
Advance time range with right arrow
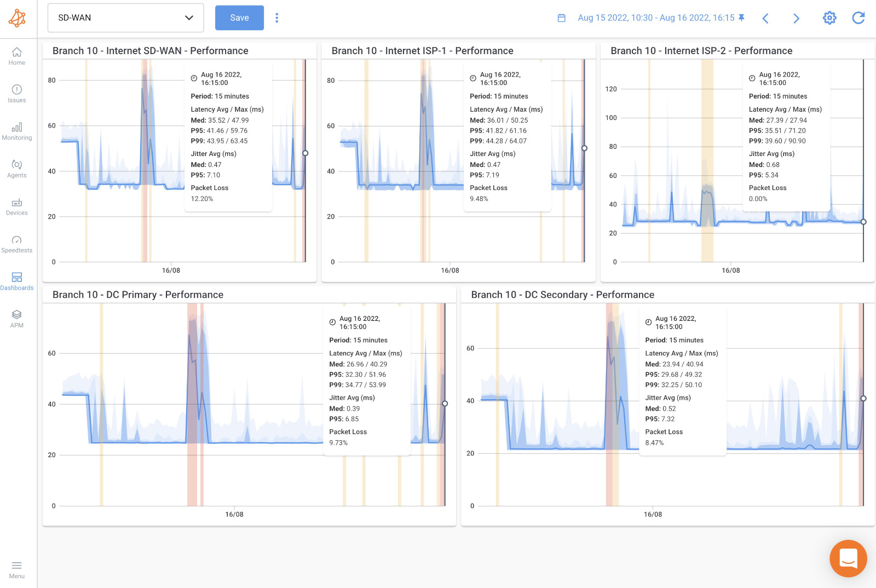797,18
